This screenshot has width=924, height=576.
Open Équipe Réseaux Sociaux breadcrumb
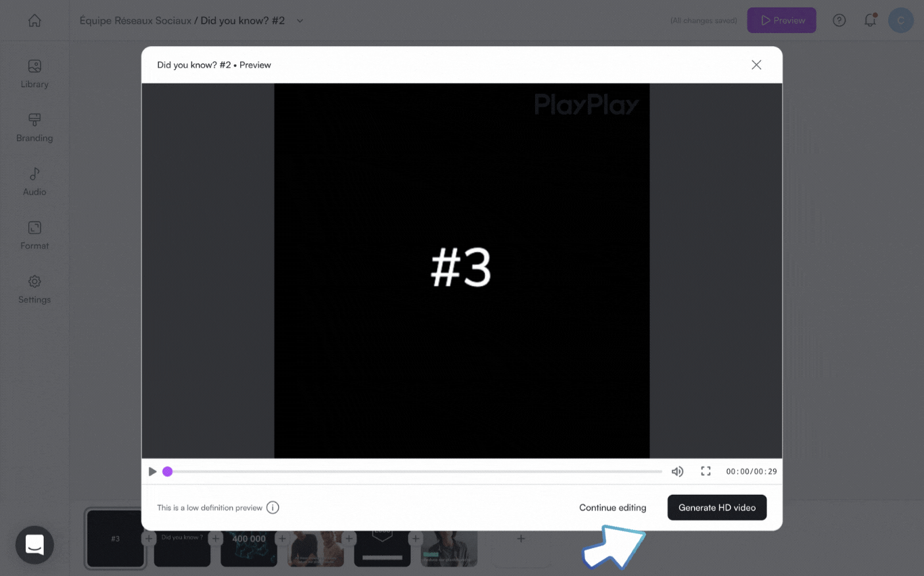point(135,21)
